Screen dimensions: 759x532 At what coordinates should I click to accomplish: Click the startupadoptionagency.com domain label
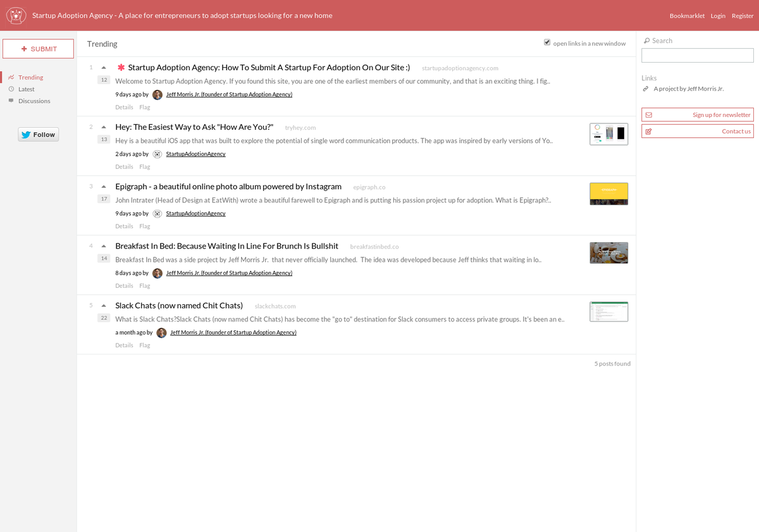(460, 68)
